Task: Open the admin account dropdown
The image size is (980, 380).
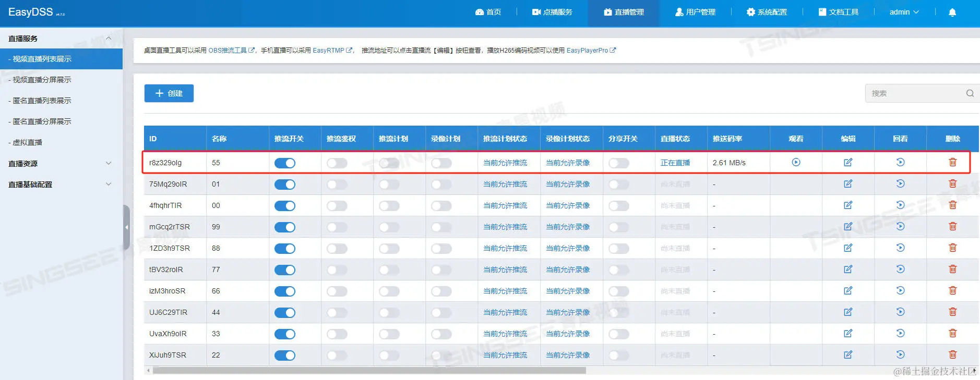Action: 904,12
